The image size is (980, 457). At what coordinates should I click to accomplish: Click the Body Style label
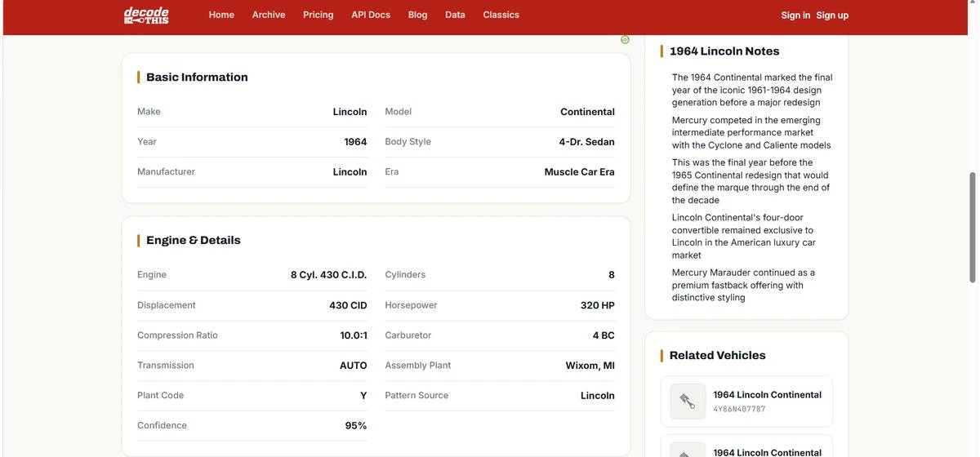coord(408,142)
